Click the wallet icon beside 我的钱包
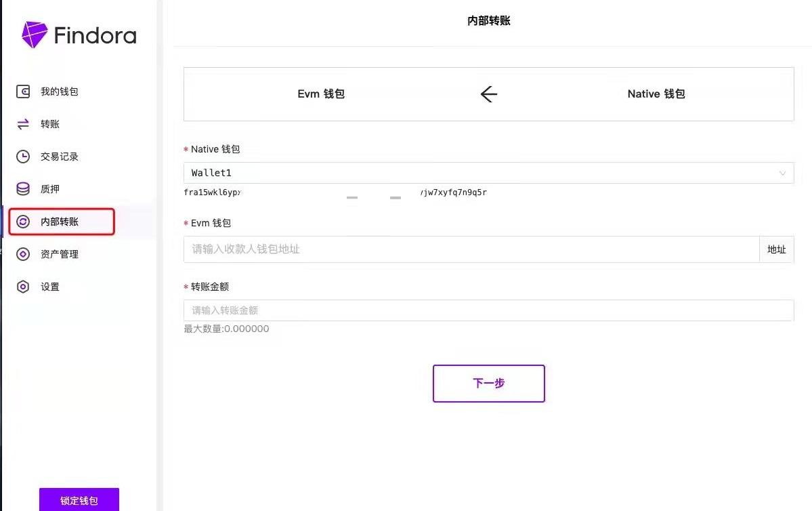The image size is (812, 511). pos(23,91)
